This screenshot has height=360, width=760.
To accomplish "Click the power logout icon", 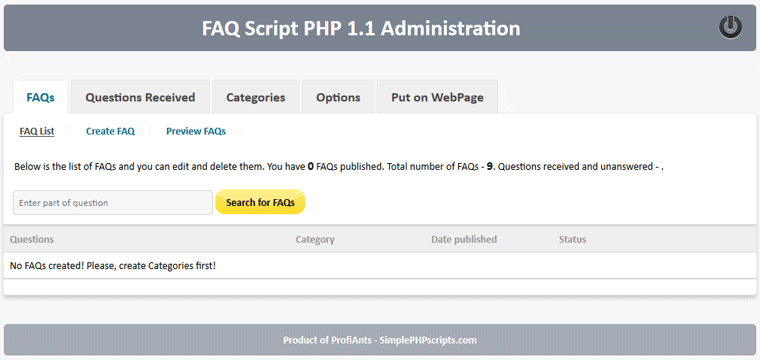I will click(x=730, y=28).
